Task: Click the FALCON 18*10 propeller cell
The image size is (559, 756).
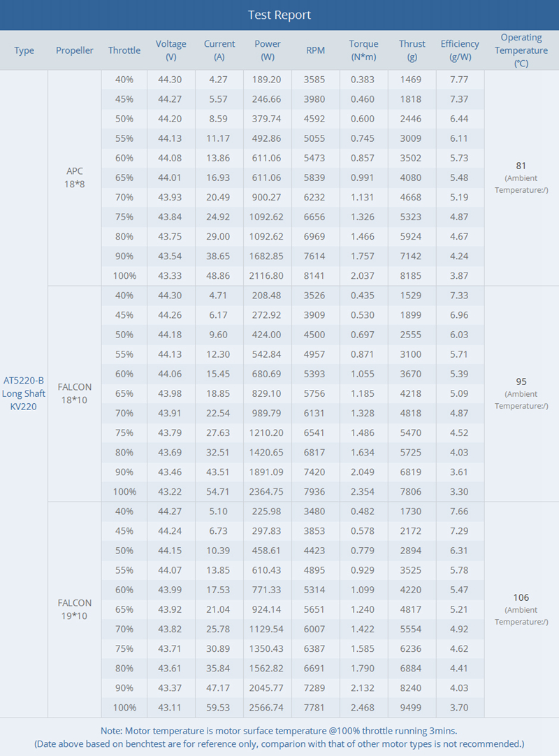Action: tap(75, 393)
